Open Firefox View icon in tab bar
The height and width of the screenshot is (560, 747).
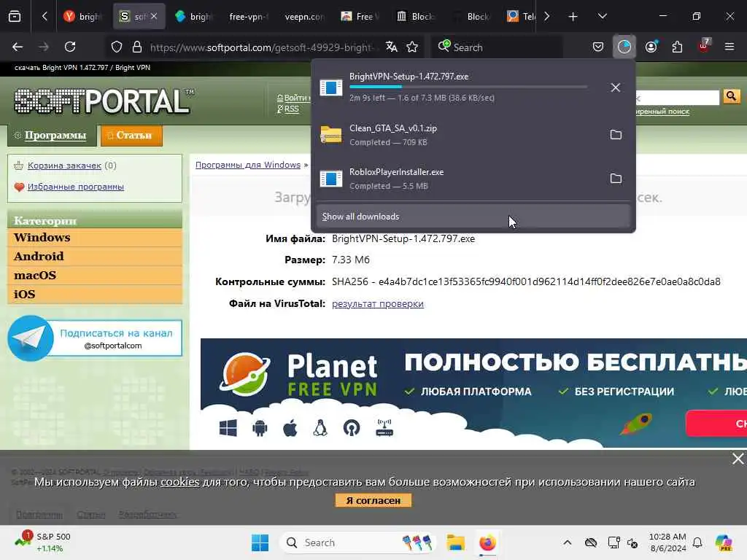click(x=15, y=16)
